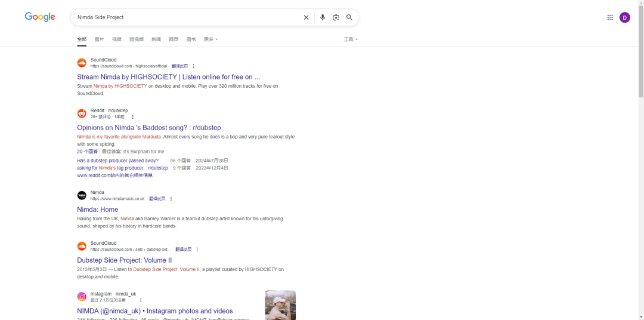The width and height of the screenshot is (644, 320).
Task: Select the 全部 tab
Action: coord(82,39)
